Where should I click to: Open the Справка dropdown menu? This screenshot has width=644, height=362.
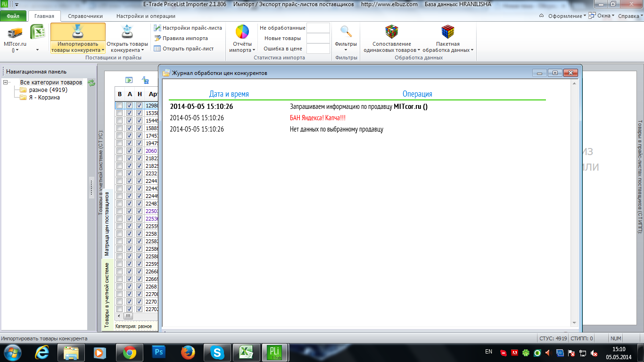(x=630, y=16)
